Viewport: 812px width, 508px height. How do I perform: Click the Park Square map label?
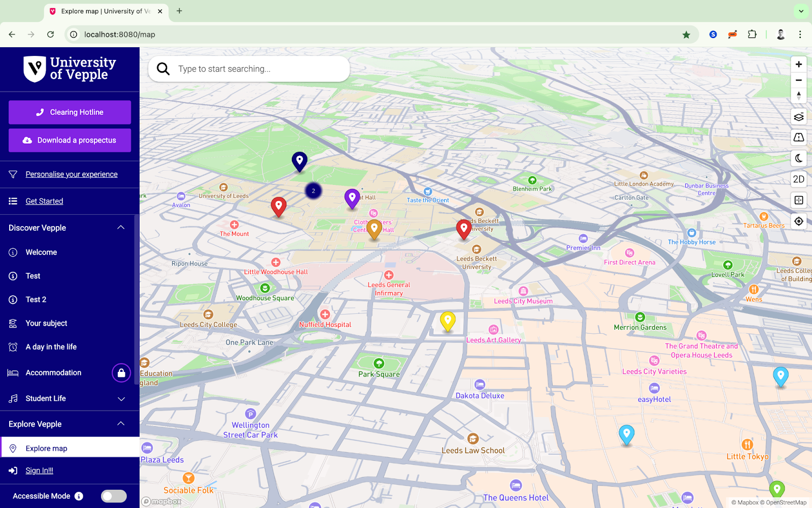(x=379, y=374)
